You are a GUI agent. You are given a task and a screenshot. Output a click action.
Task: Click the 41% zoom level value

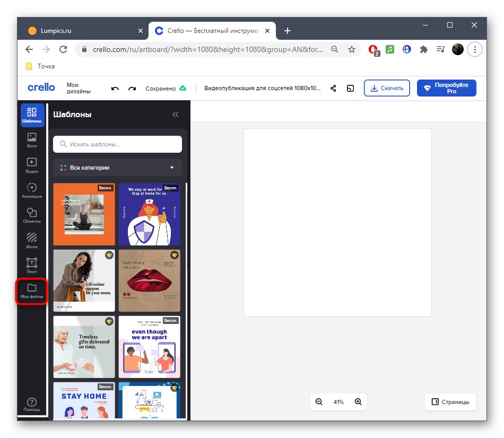coord(338,402)
